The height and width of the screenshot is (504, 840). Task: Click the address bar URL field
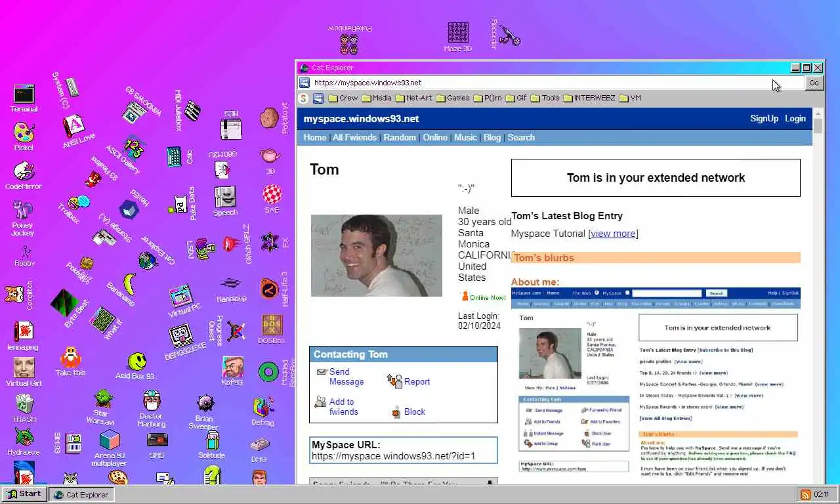click(557, 83)
